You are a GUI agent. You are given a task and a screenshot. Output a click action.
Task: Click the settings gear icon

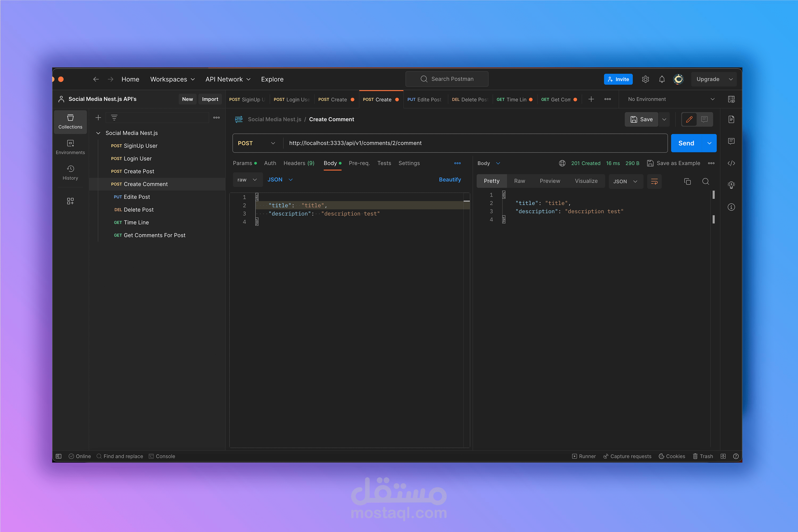tap(645, 79)
